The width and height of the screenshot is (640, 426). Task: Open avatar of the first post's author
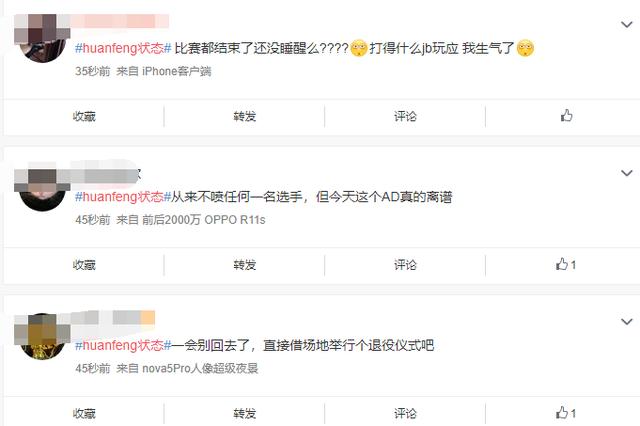42,40
